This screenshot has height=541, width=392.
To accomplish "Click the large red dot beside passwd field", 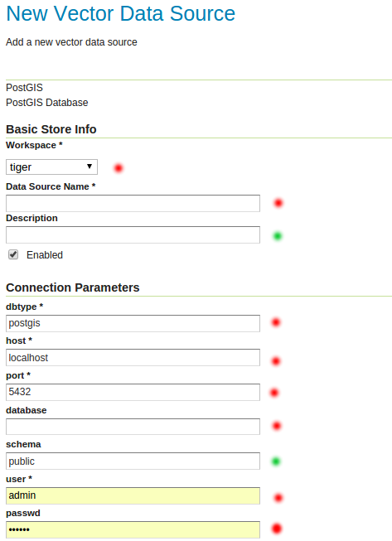I will point(277,529).
